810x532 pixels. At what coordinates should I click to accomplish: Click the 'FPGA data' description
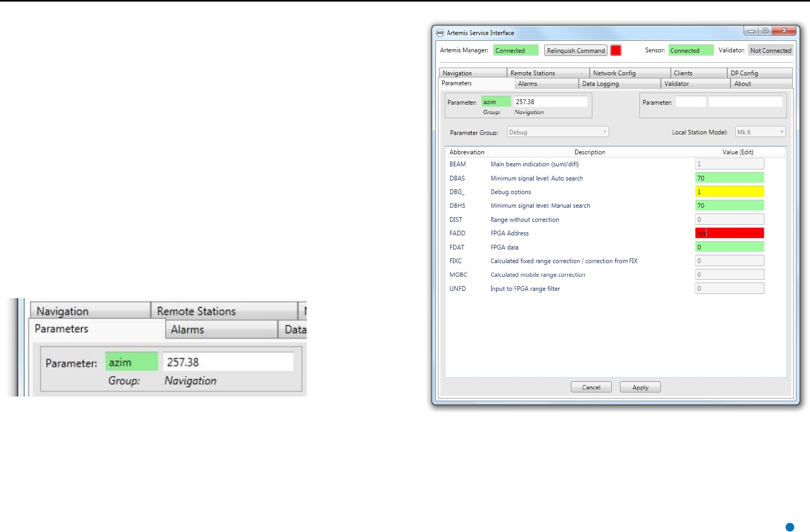[504, 247]
